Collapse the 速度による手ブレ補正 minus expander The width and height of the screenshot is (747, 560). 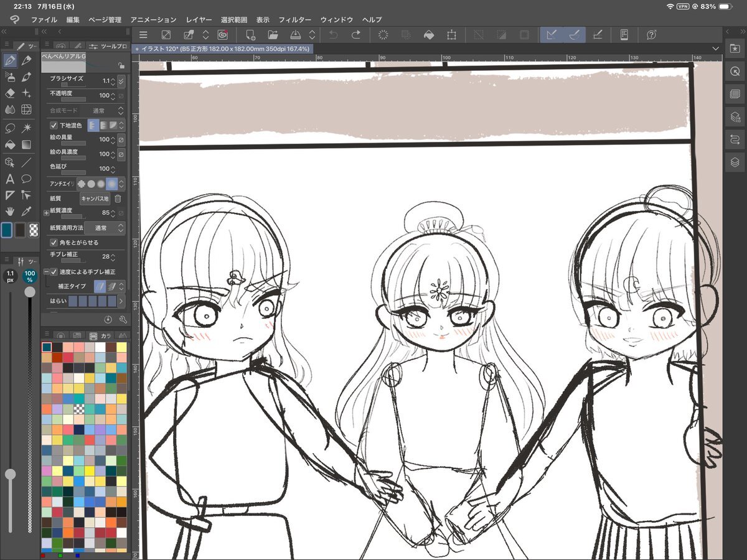[46, 272]
